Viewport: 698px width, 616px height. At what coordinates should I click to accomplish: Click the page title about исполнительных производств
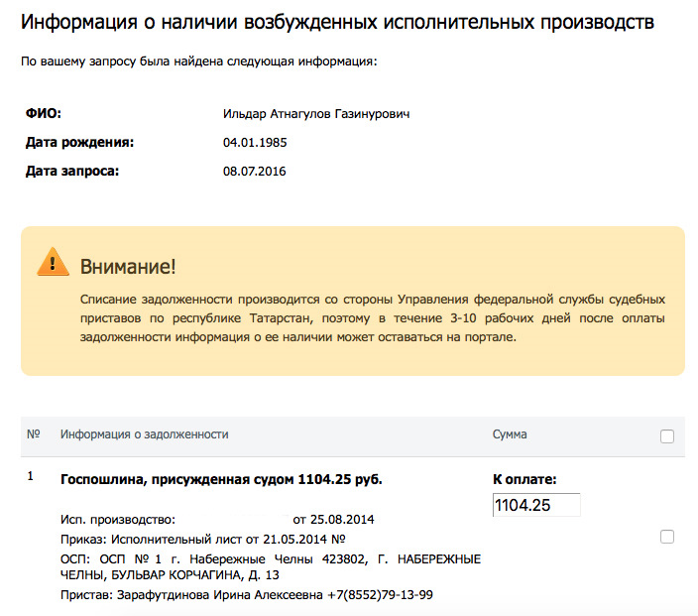coord(337,24)
